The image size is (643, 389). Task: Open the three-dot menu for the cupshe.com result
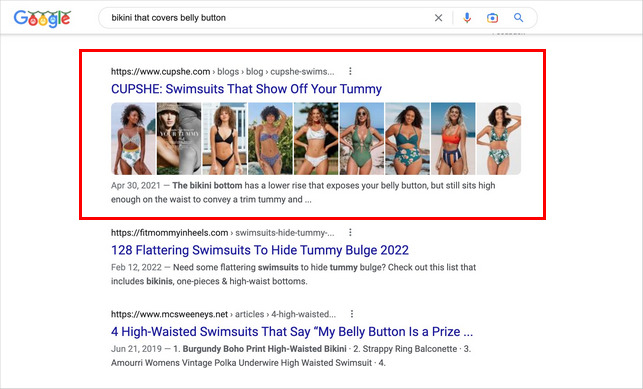coord(350,71)
